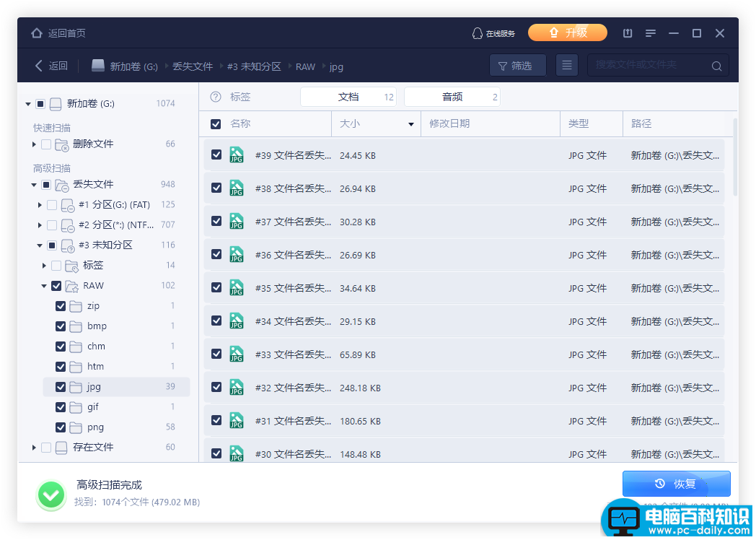Expand the #1 分区(G:) (FAT) tree node

pyautogui.click(x=40, y=205)
